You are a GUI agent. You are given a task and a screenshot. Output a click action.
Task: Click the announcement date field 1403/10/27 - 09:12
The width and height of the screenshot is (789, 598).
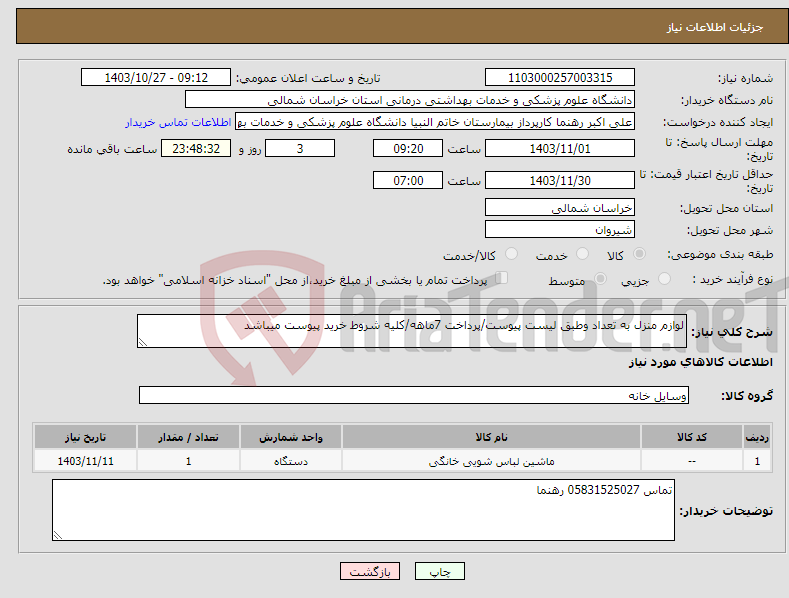(x=156, y=78)
